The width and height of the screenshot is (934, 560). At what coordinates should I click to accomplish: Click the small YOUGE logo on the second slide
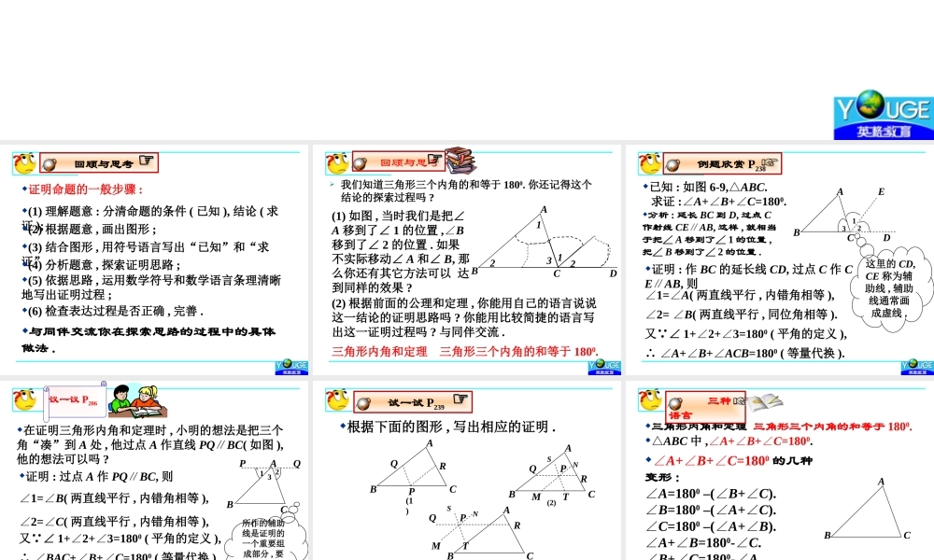coord(604,367)
